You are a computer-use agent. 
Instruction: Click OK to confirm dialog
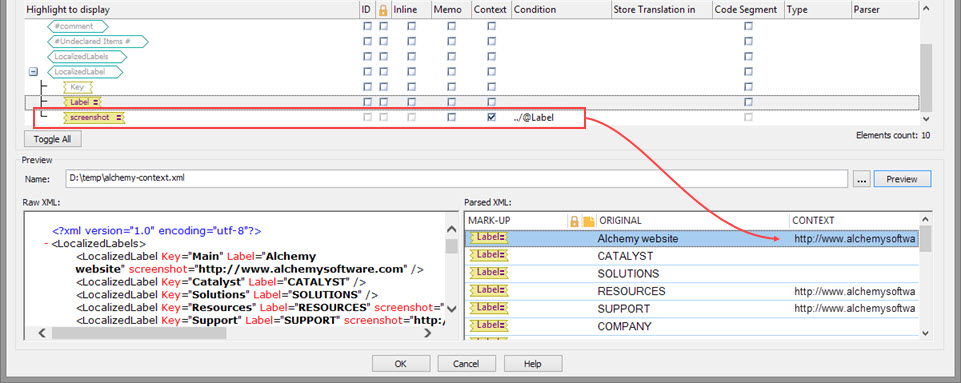pyautogui.click(x=400, y=363)
